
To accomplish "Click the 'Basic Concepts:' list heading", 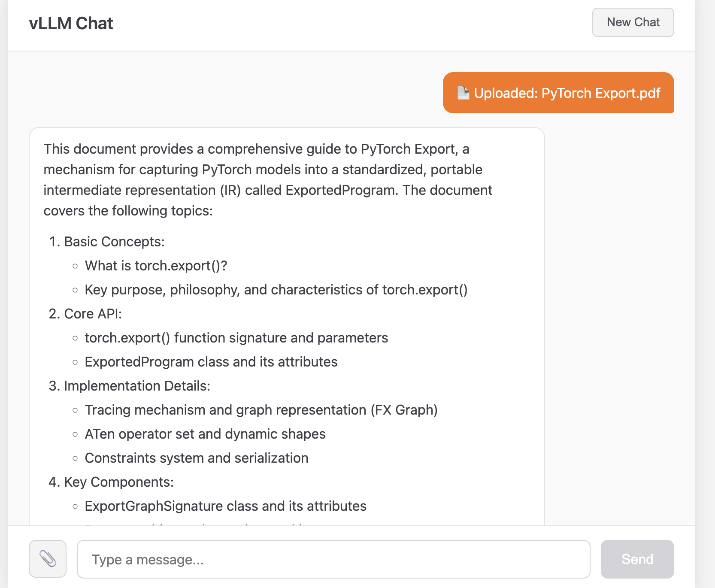I will click(114, 242).
